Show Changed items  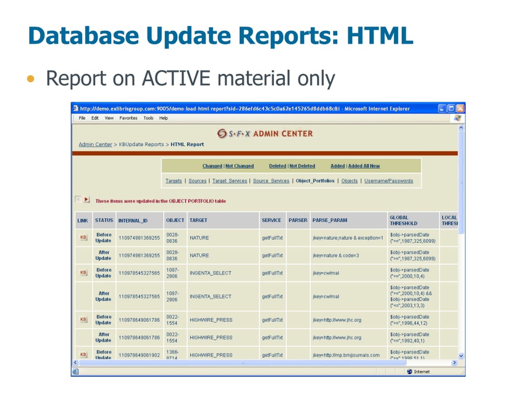[212, 166]
